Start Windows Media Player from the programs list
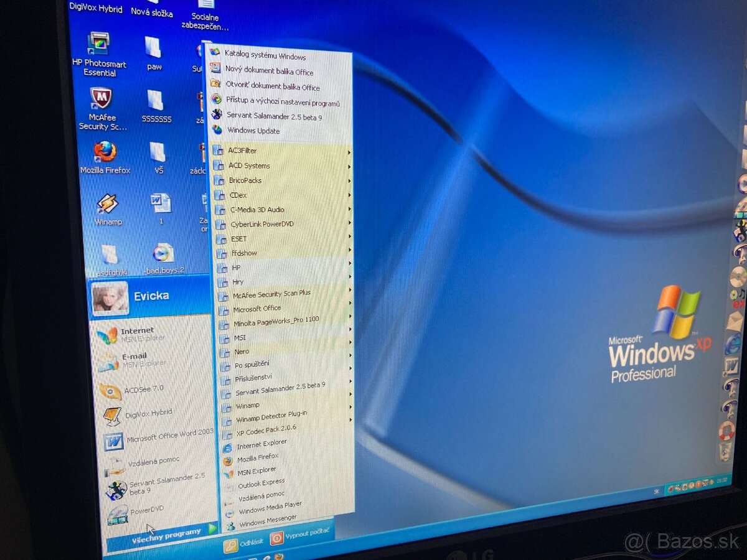The height and width of the screenshot is (560, 747). pyautogui.click(x=270, y=505)
